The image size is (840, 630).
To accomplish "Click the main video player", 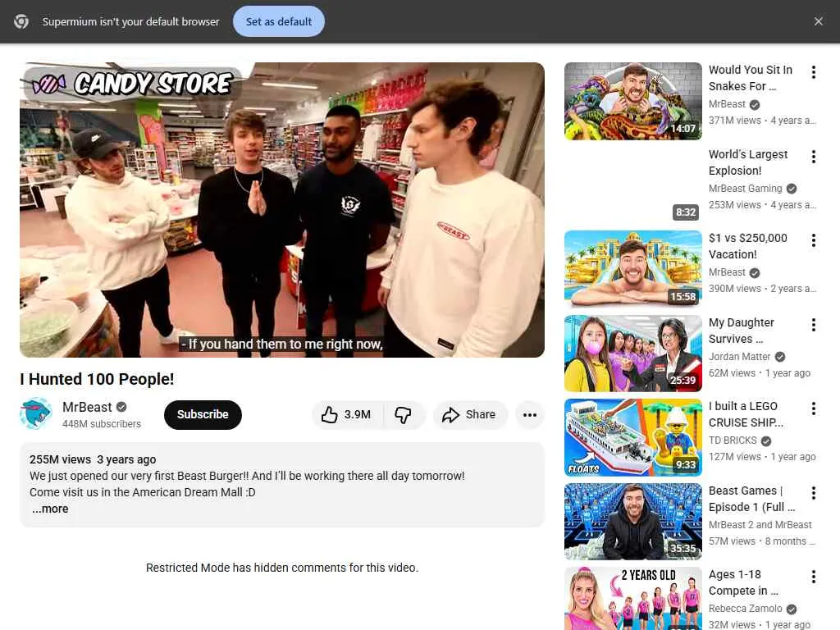I will tap(282, 209).
